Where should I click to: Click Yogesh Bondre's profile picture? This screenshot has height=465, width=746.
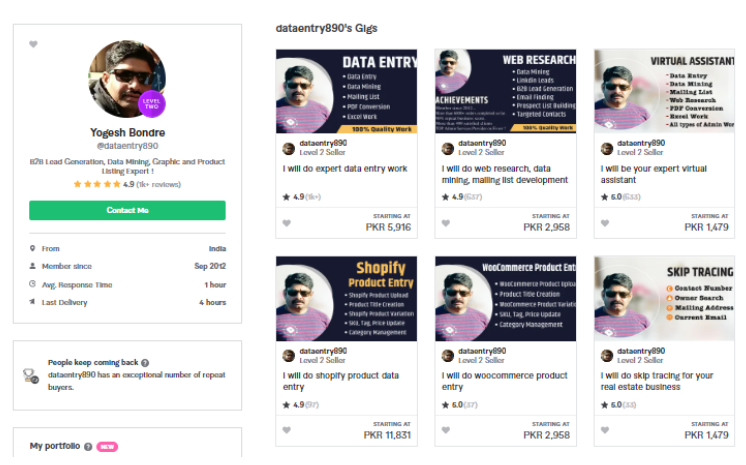pyautogui.click(x=127, y=78)
